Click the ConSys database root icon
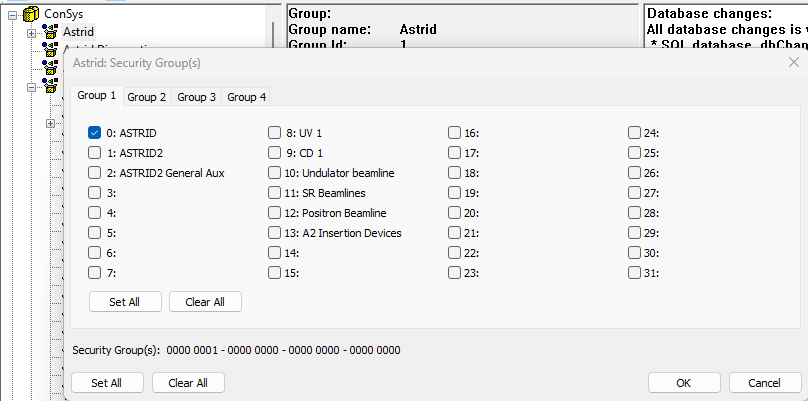 pos(30,14)
